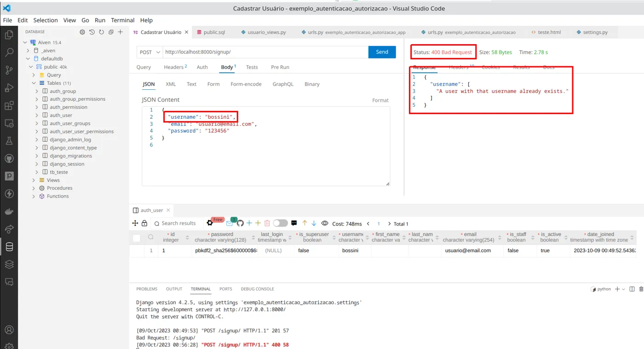
Task: Open the Thunder Client lightning icon
Action: pyautogui.click(x=9, y=194)
